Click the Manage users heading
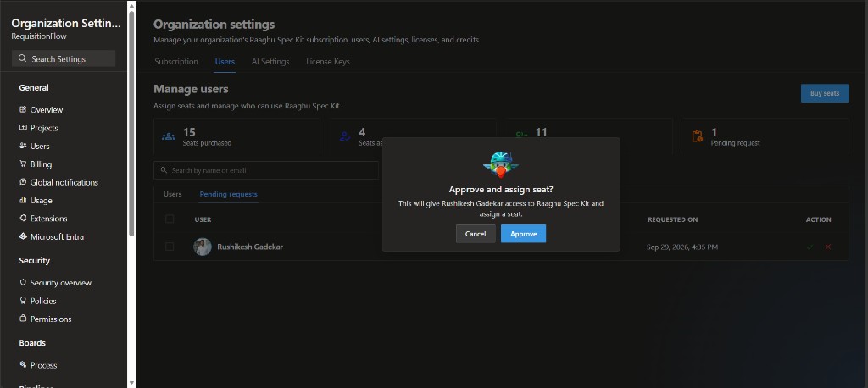Image resolution: width=868 pixels, height=388 pixels. pos(191,89)
